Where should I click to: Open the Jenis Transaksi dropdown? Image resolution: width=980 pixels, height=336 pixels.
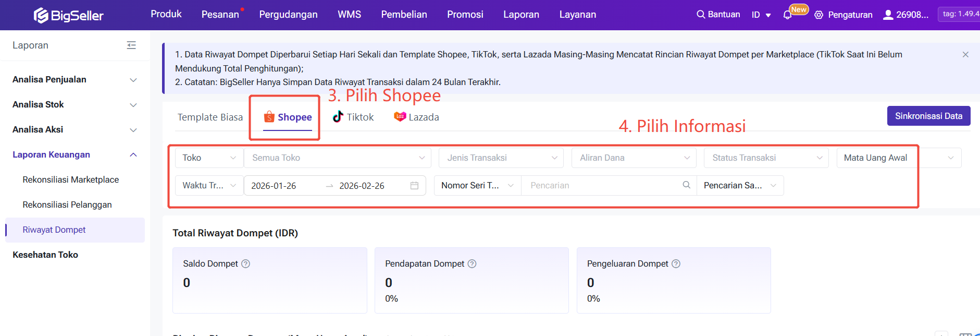point(501,158)
